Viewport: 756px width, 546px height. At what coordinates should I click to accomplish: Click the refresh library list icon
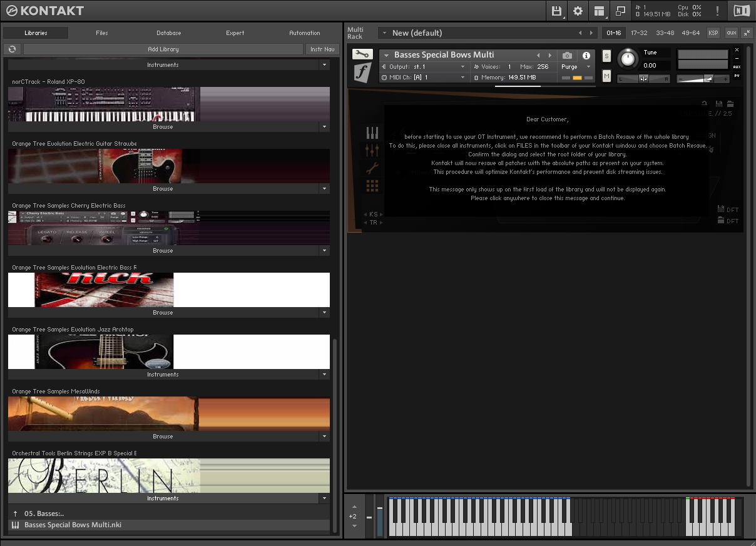point(12,49)
